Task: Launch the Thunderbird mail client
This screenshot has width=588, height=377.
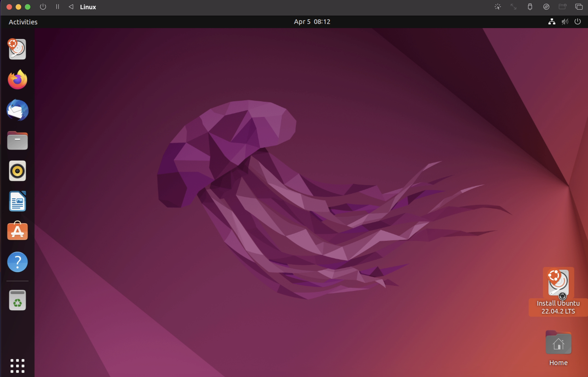Action: click(17, 110)
